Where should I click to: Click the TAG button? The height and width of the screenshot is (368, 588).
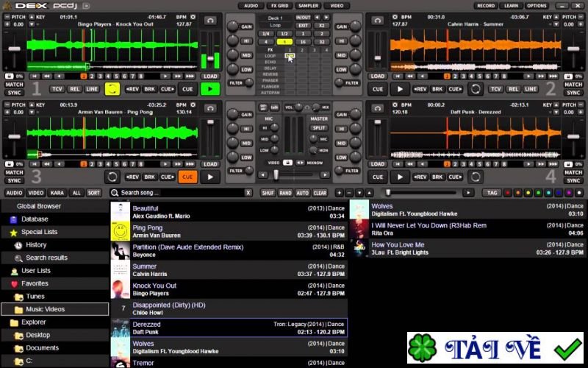coord(492,193)
